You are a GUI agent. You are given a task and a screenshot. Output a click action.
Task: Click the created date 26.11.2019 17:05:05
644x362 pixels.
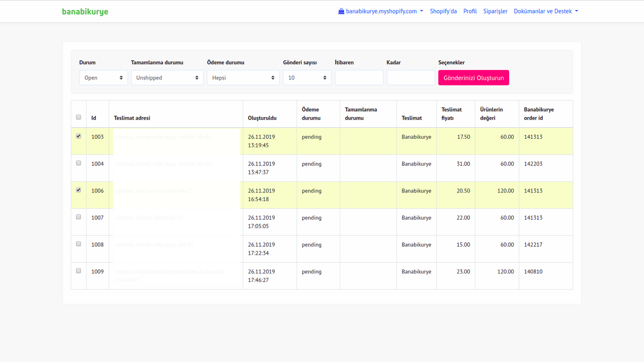(262, 222)
